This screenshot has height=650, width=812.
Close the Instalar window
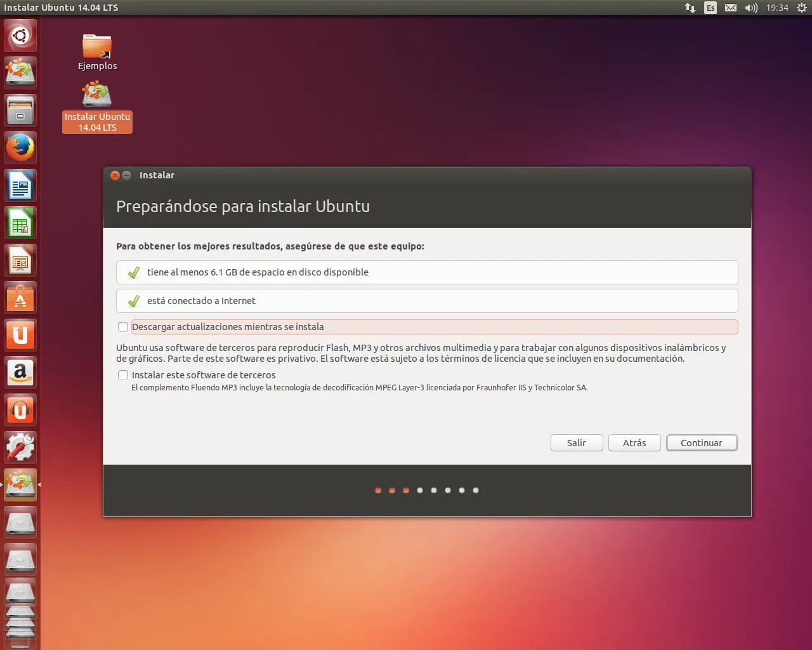click(x=115, y=175)
